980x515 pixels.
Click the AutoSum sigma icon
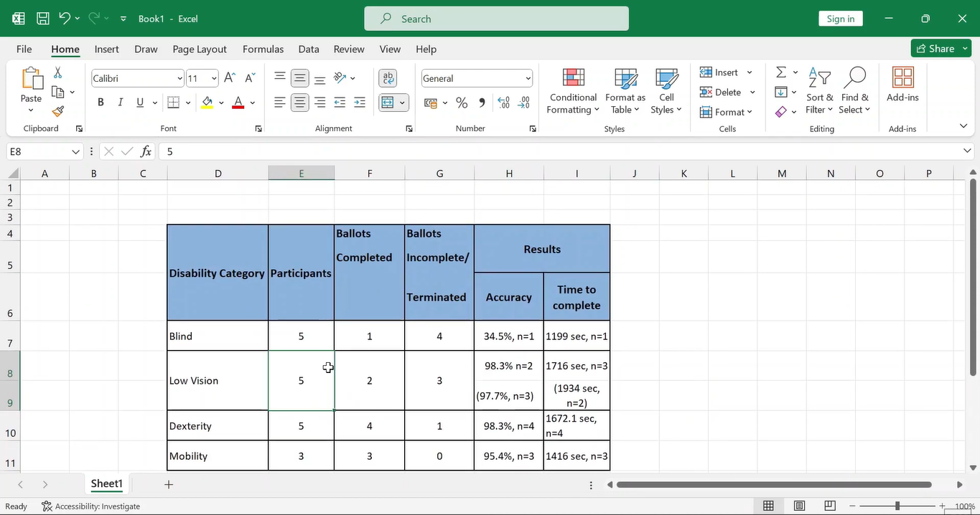[x=781, y=72]
